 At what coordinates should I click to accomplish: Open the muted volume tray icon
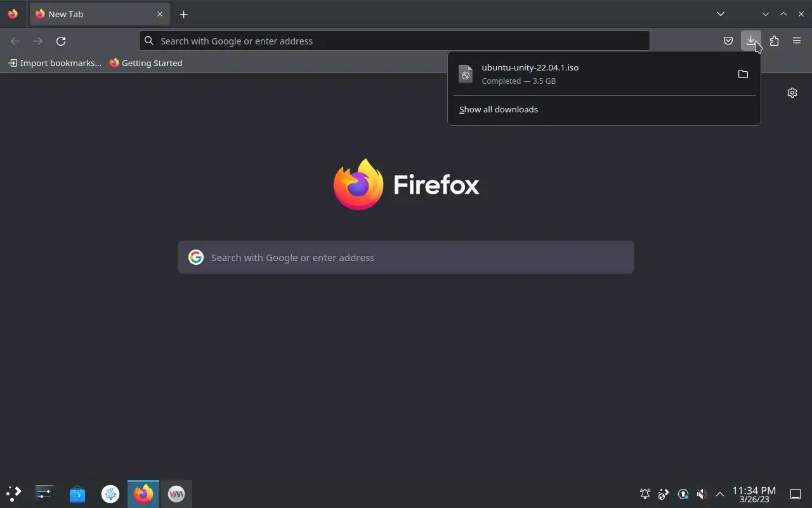coord(702,494)
